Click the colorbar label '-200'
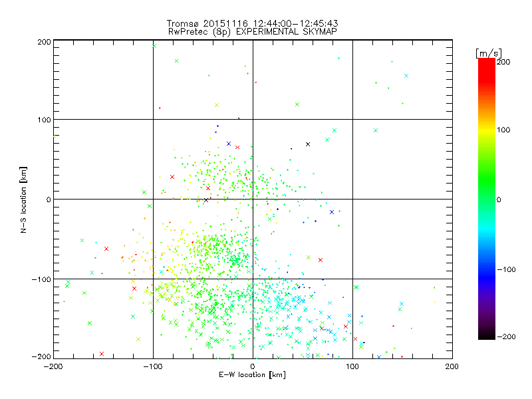Image resolution: width=532 pixels, height=399 pixels. click(x=506, y=336)
